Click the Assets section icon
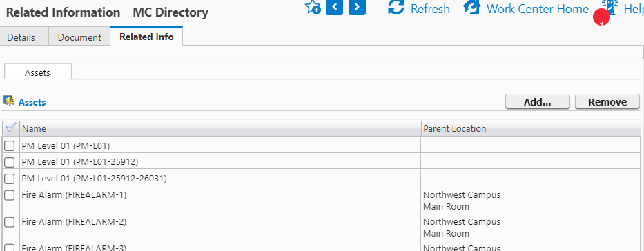644x251 pixels. pos(8,100)
